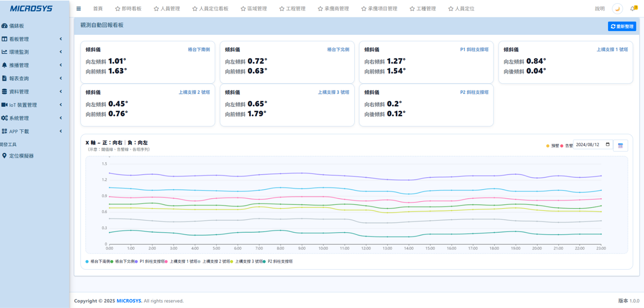This screenshot has height=308, width=644.
Task: Click the 重新整理 refresh button
Action: (x=622, y=26)
